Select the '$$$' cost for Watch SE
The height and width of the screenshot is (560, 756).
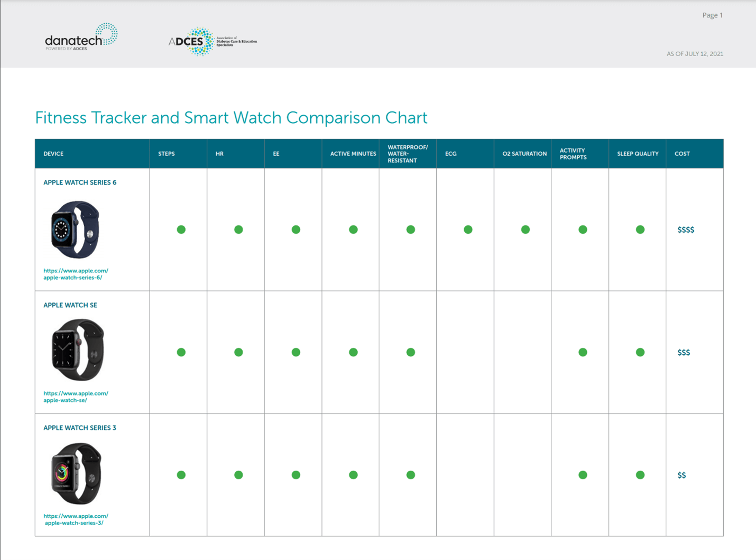pos(684,352)
